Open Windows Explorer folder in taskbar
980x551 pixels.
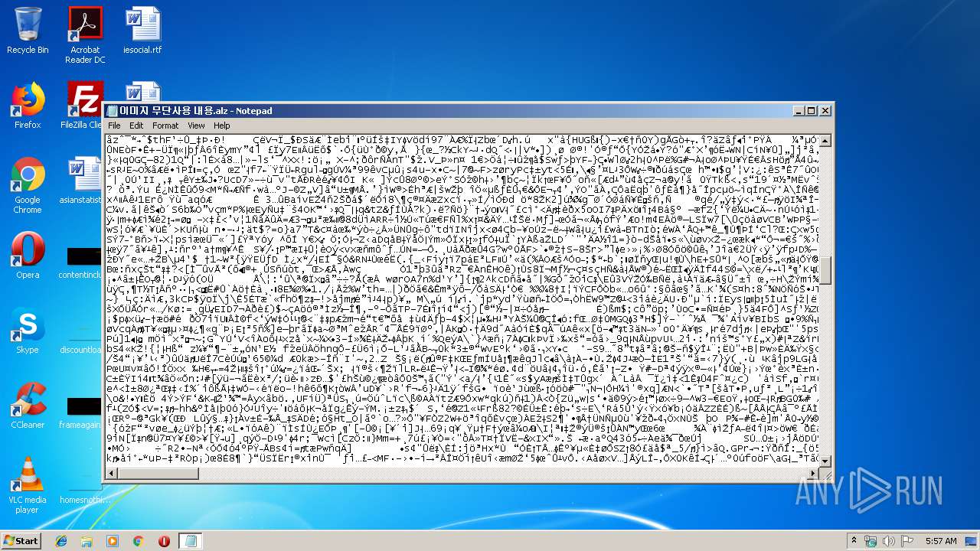[87, 541]
